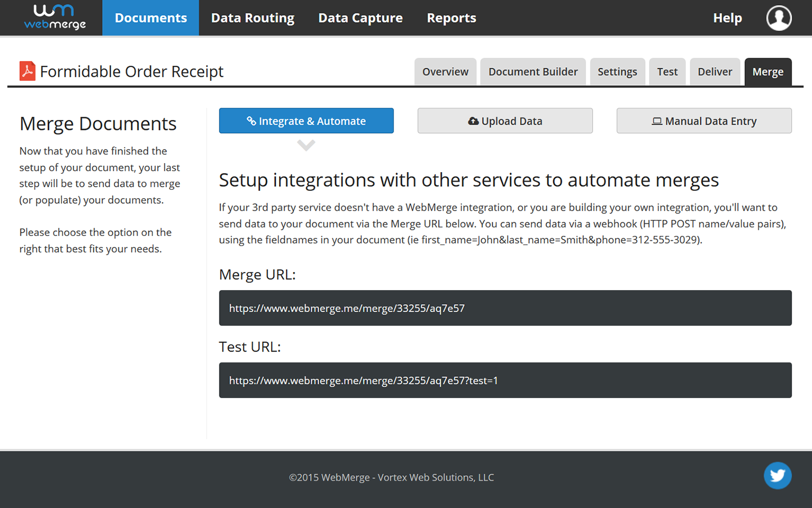Click the Upload Data button
Screen dimensions: 812x508
tap(505, 120)
